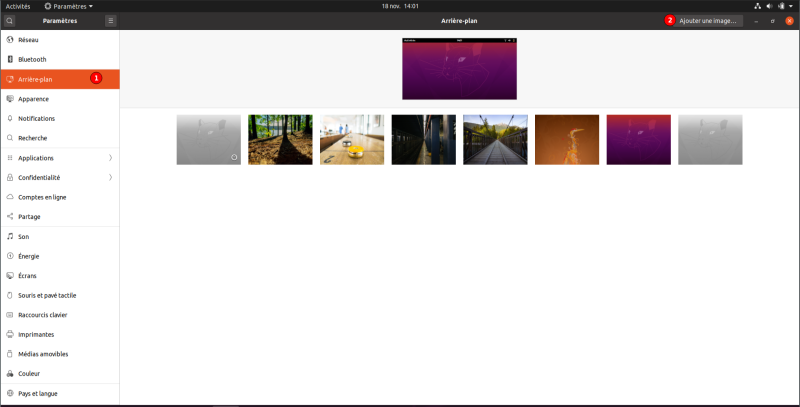Open the clock showing 18 nov. 14:01
Screen dimensions: 800x407
[400, 6]
